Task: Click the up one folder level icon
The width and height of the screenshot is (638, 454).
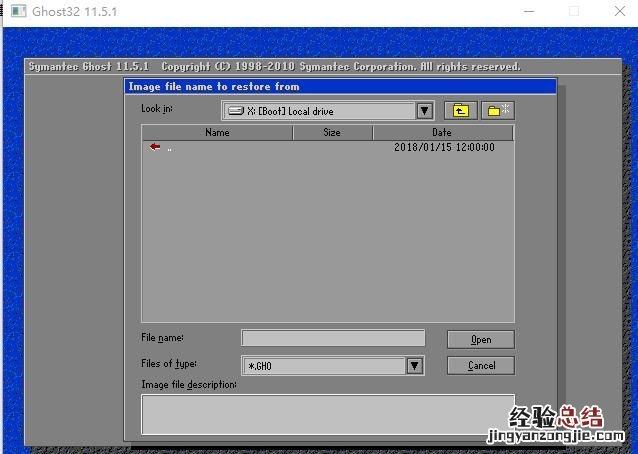Action: click(461, 111)
